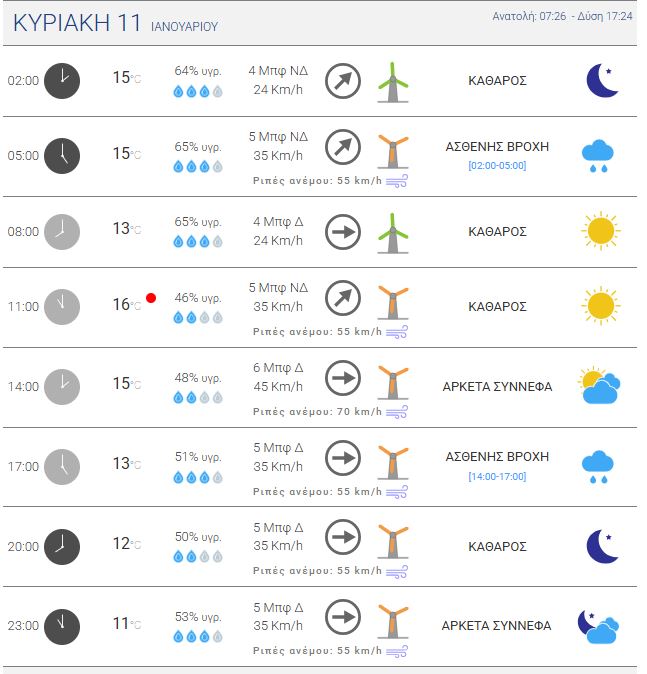Click the sun icon in the 08:00 row
The image size is (647, 674).
(x=600, y=231)
